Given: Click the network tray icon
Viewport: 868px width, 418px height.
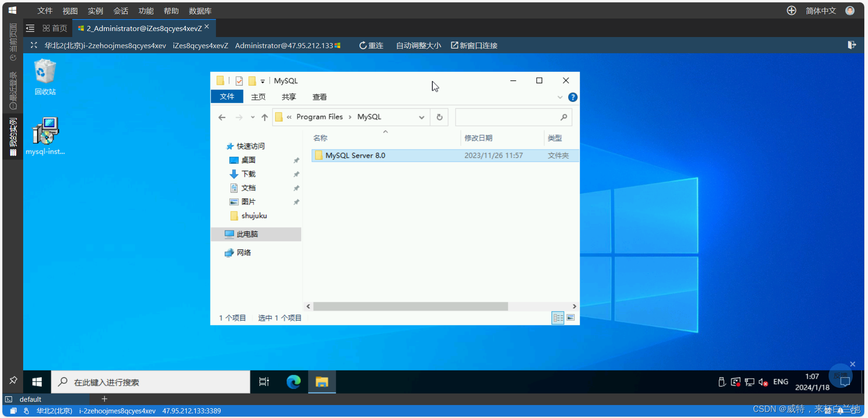Looking at the screenshot, I should 749,382.
